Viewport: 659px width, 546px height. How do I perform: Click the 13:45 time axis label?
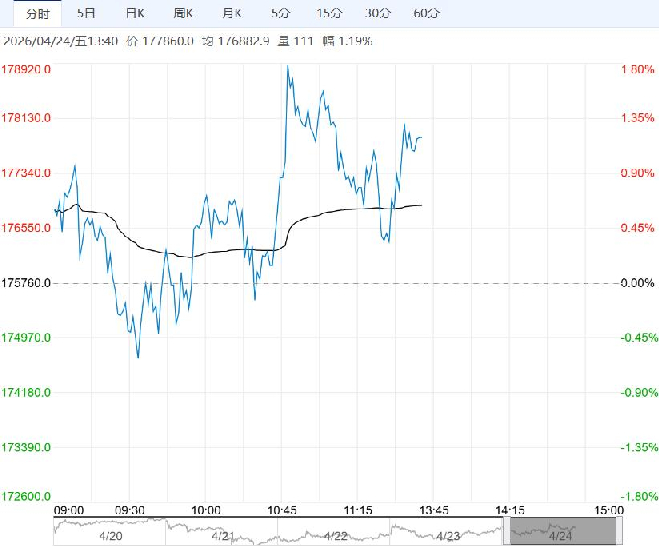(x=430, y=509)
